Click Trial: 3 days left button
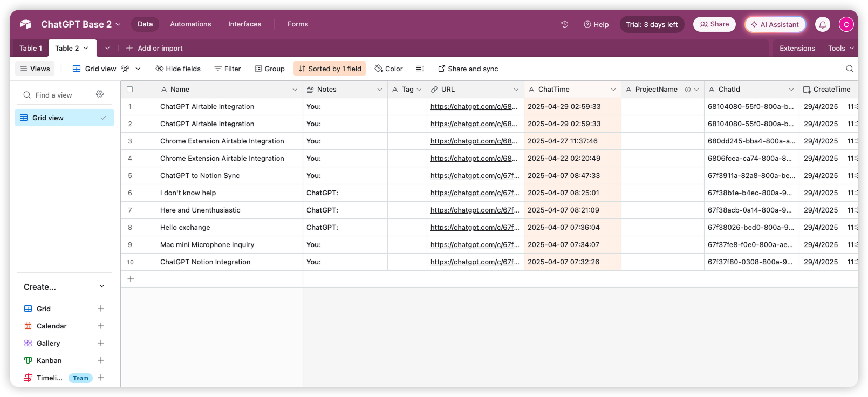 click(x=652, y=24)
